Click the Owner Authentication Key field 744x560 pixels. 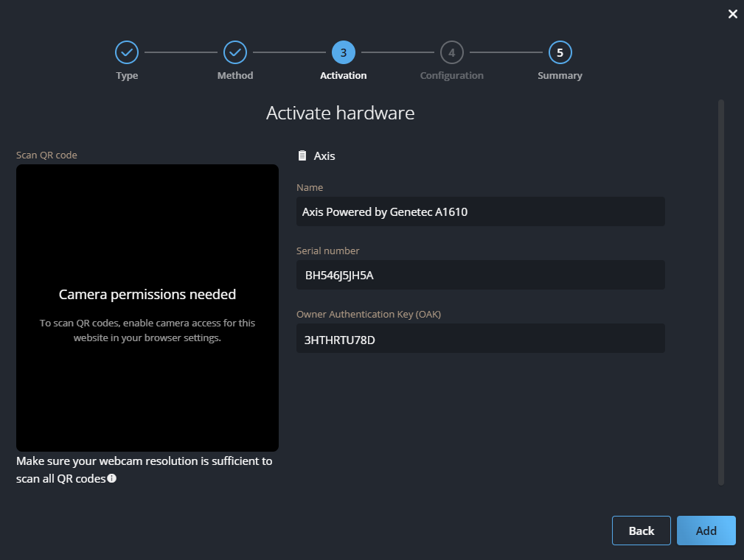pyautogui.click(x=480, y=338)
